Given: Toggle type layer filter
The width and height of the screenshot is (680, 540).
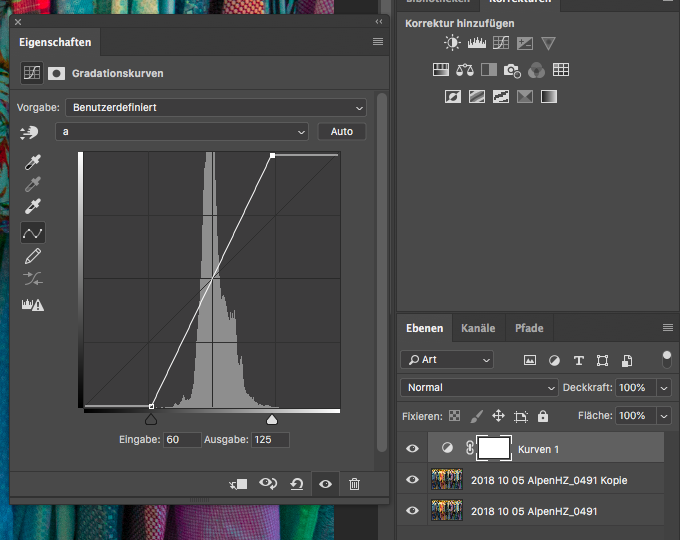Looking at the screenshot, I should pyautogui.click(x=579, y=360).
